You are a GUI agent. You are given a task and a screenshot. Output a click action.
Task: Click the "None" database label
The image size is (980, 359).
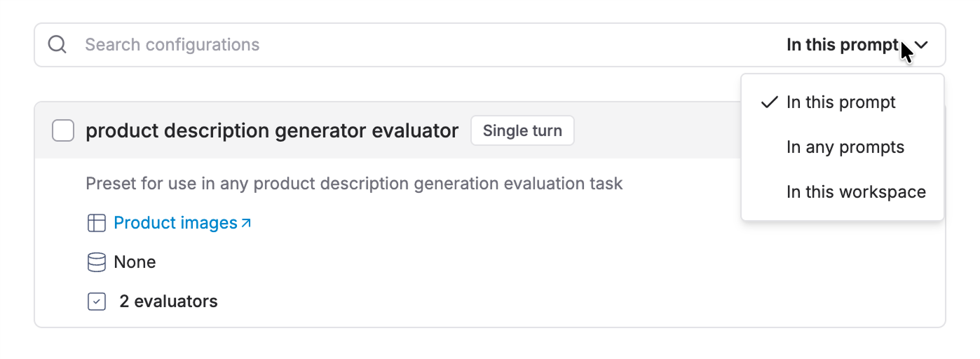135,262
